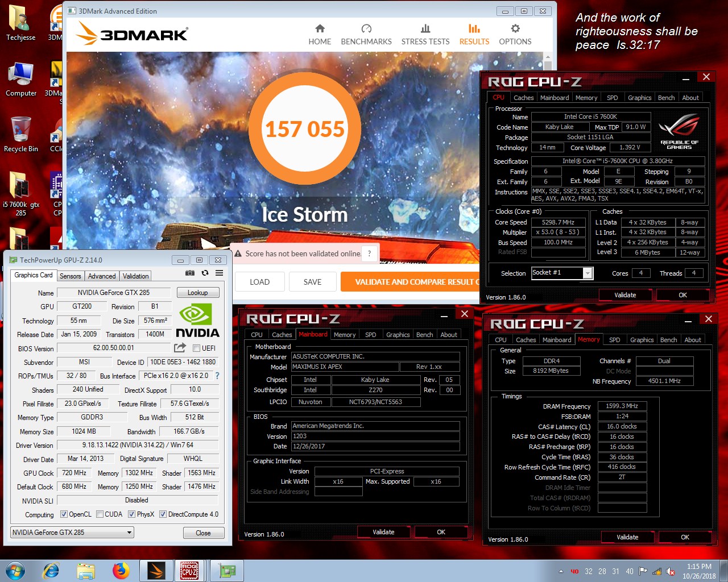Click OK in the Memory CPU-Z window
This screenshot has height=582, width=728.
[x=685, y=537]
